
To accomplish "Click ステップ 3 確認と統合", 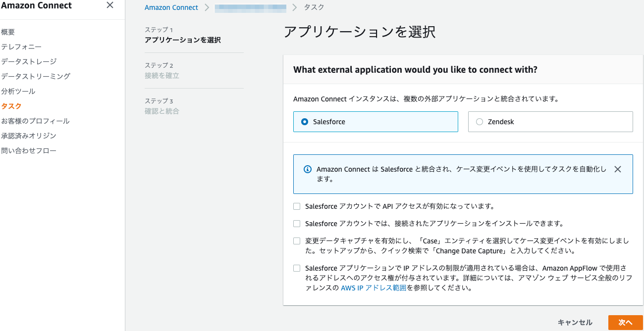I will click(162, 106).
